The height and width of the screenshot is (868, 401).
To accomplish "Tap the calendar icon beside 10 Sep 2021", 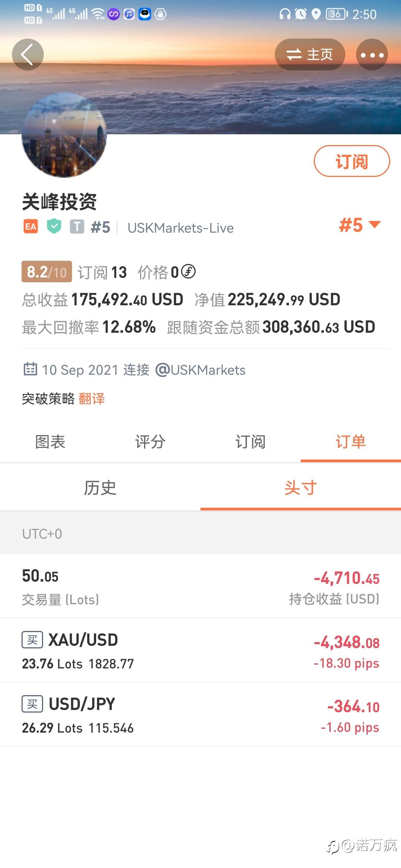I will (30, 369).
